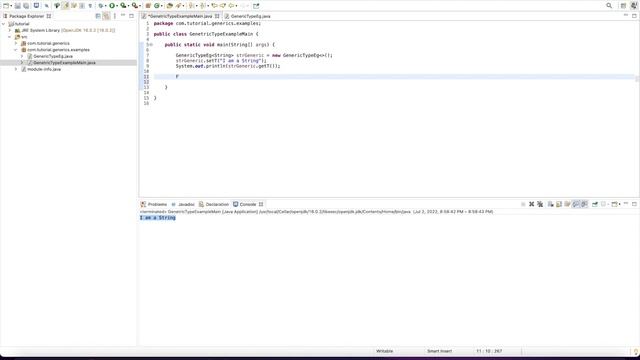Image resolution: width=640 pixels, height=360 pixels.
Task: Close the GenericTypeExampleMain.java editor tab
Action: 217,16
